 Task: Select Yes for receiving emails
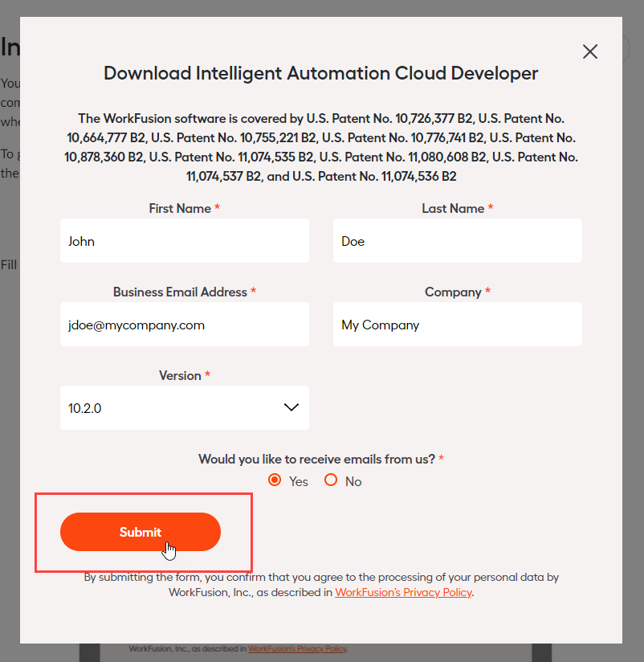[x=275, y=480]
